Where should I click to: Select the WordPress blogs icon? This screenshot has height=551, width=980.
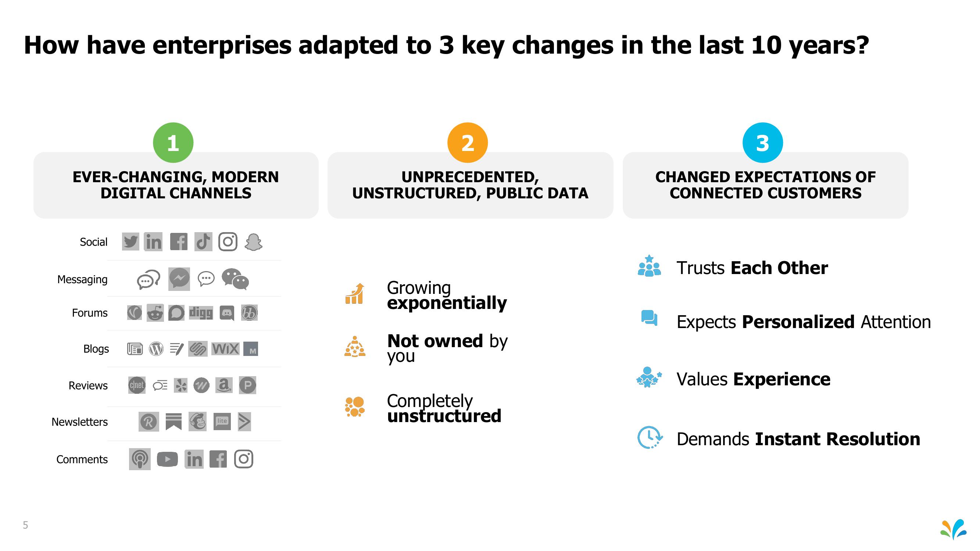151,348
